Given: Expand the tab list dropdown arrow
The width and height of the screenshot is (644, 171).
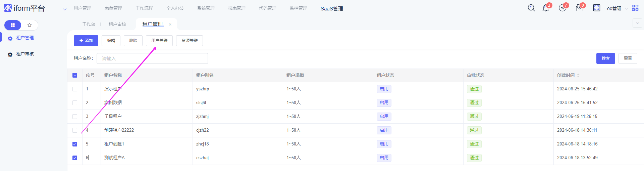Looking at the screenshot, I should coord(637,23).
